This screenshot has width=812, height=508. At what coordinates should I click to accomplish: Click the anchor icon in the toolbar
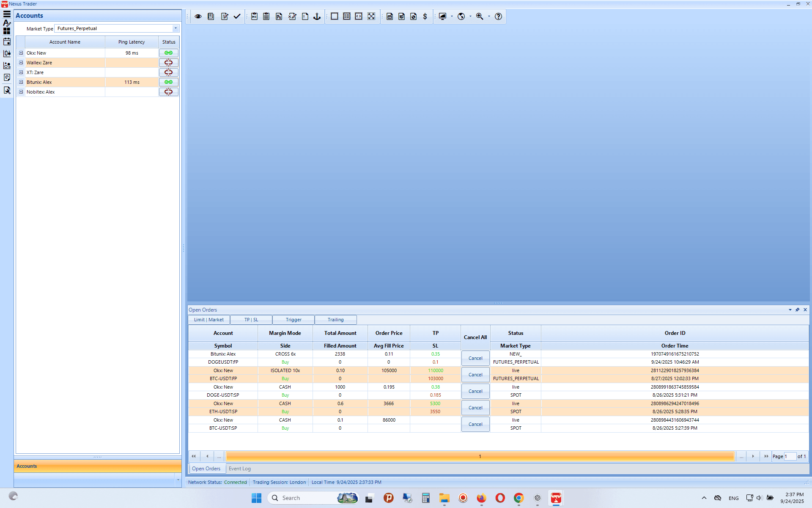coord(317,17)
